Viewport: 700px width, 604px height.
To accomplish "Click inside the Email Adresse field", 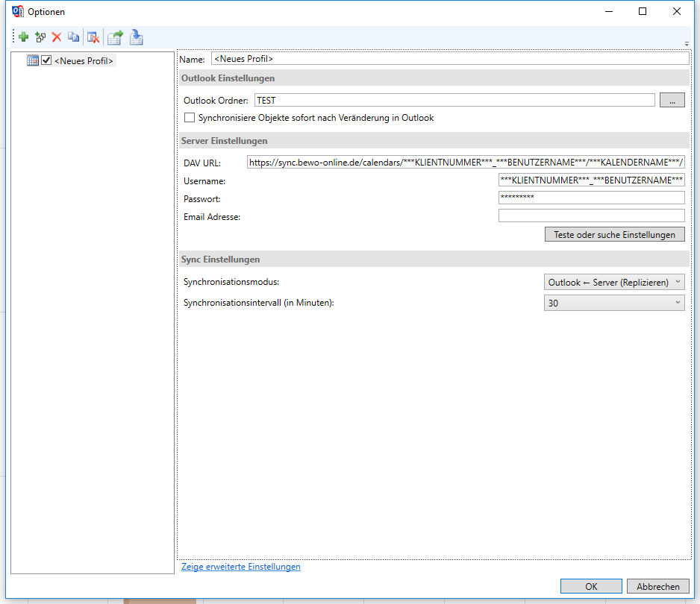I will 591,216.
